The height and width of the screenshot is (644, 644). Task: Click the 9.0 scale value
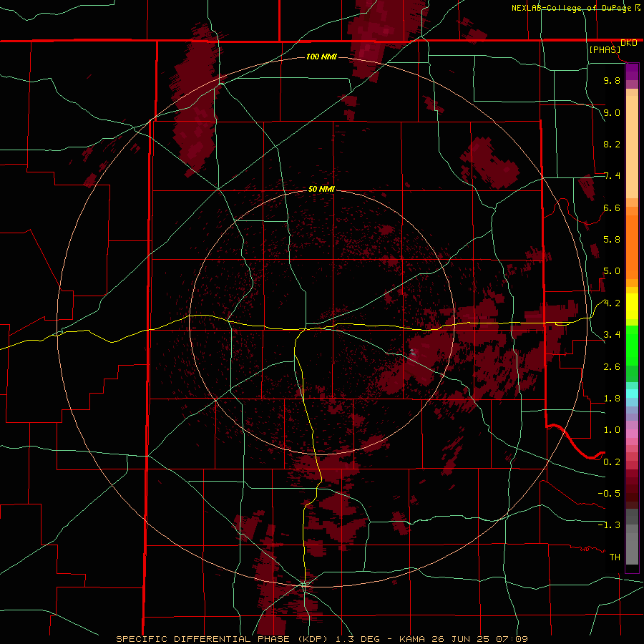[612, 112]
